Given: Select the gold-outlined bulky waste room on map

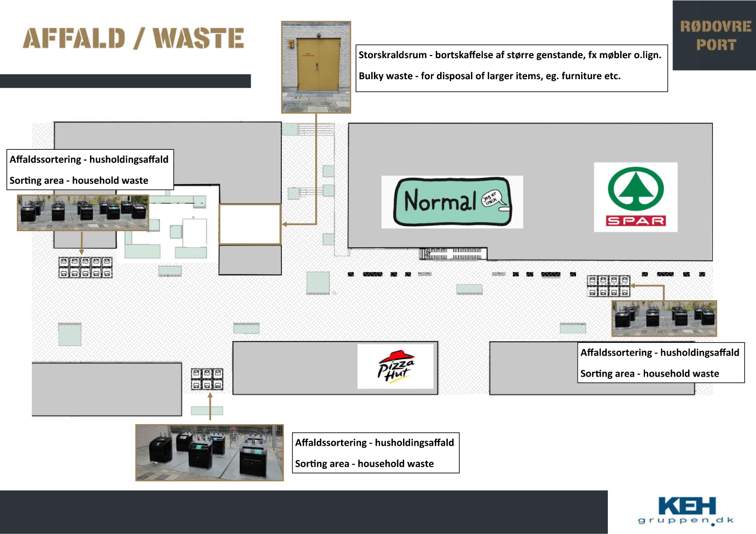Looking at the screenshot, I should [x=249, y=224].
